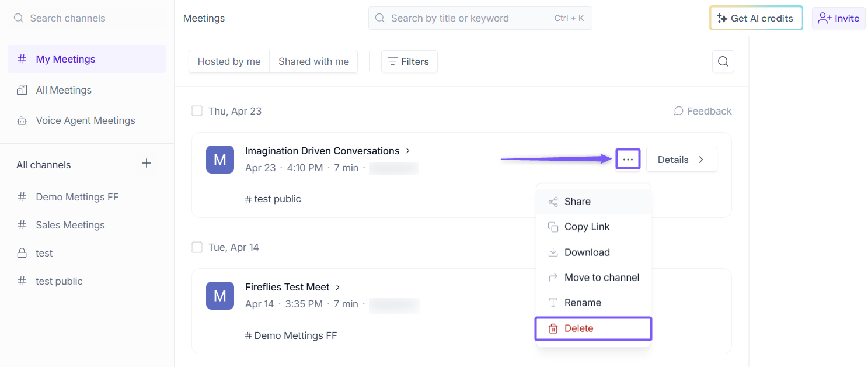Open All Meetings in the sidebar

coord(86,90)
